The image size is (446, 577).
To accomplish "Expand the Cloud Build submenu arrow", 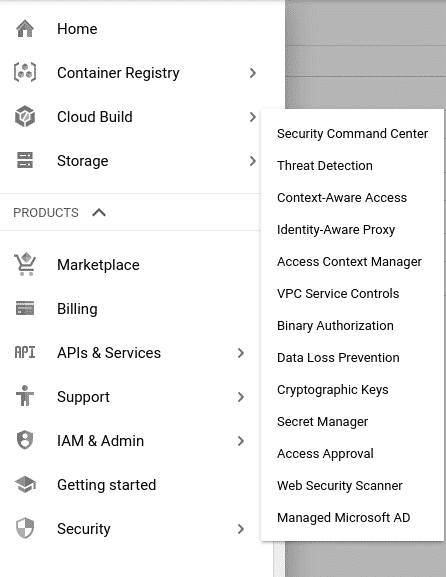I will (x=252, y=117).
